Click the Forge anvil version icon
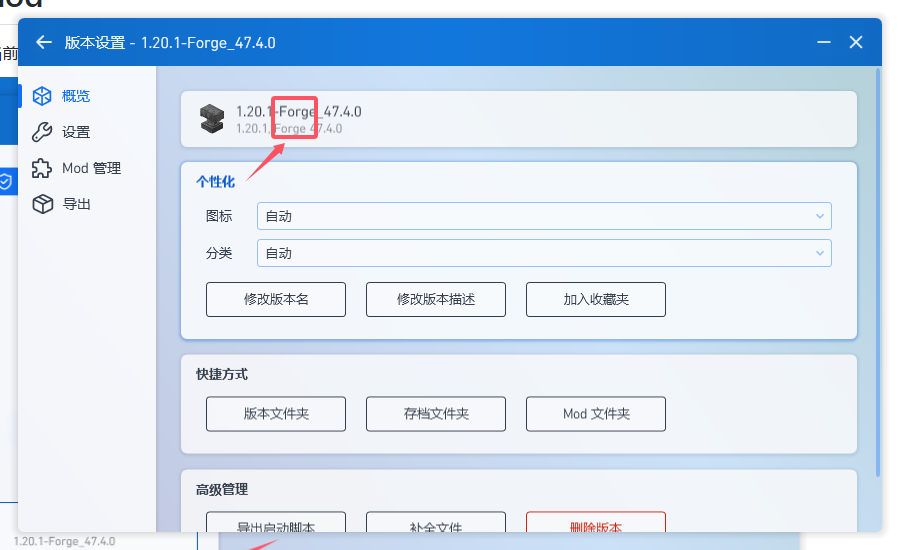Viewport: 900px width, 550px height. point(212,118)
